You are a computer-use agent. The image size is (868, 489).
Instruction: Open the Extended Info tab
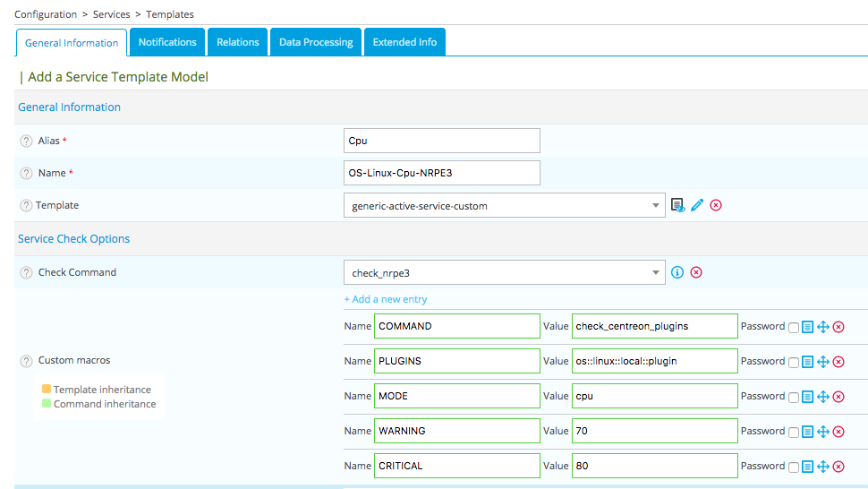(404, 42)
